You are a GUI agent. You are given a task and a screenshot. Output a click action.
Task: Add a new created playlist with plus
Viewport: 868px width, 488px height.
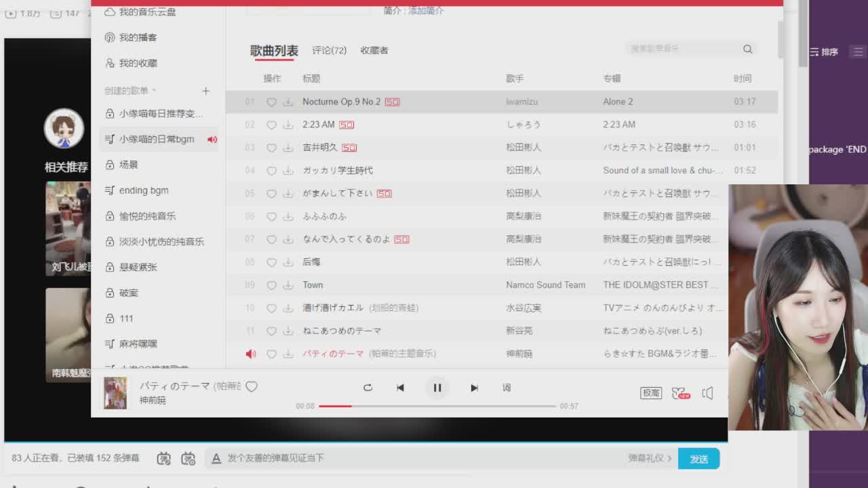point(205,91)
